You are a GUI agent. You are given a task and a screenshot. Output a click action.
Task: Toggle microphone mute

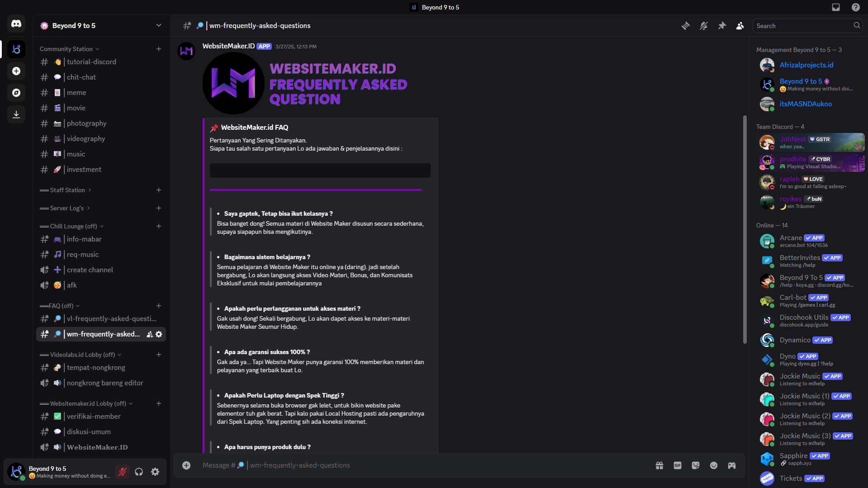pos(122,472)
